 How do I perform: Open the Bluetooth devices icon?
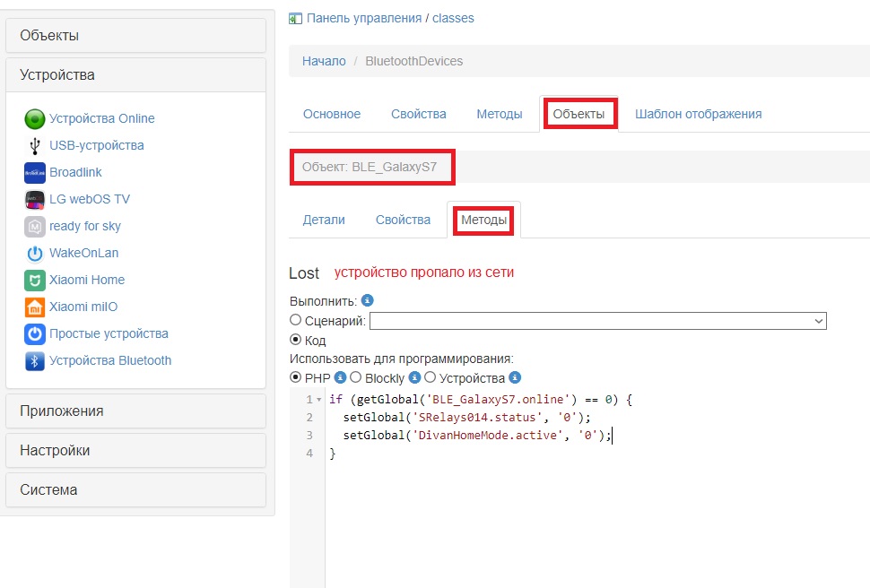pyautogui.click(x=34, y=361)
